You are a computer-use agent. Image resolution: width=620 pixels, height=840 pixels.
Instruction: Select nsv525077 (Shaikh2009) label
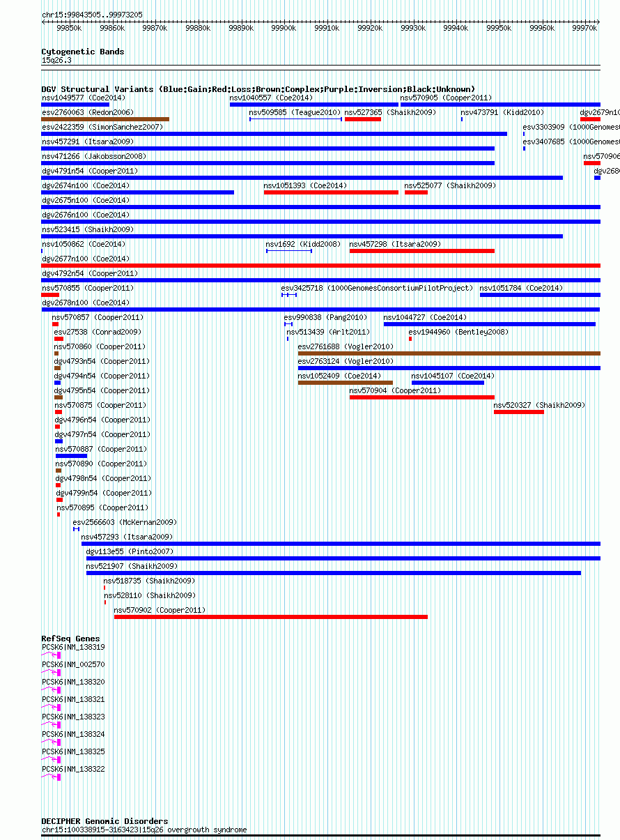pyautogui.click(x=450, y=186)
